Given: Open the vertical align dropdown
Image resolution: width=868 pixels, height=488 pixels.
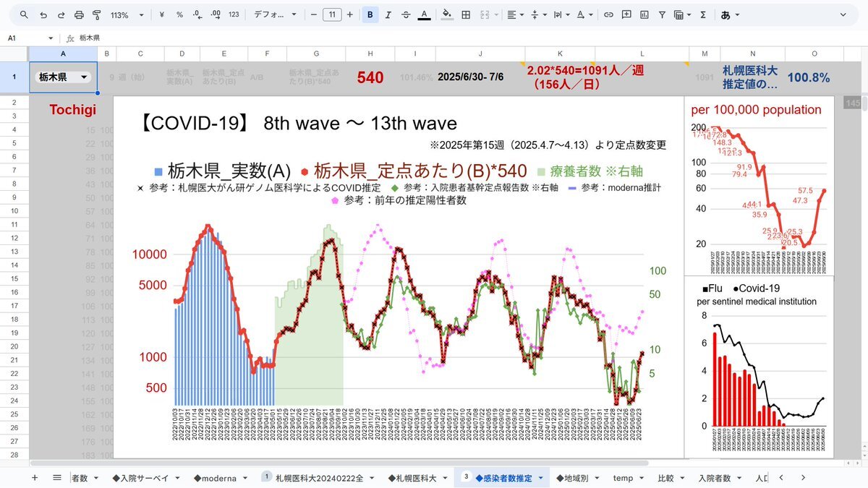Looking at the screenshot, I should pos(538,14).
